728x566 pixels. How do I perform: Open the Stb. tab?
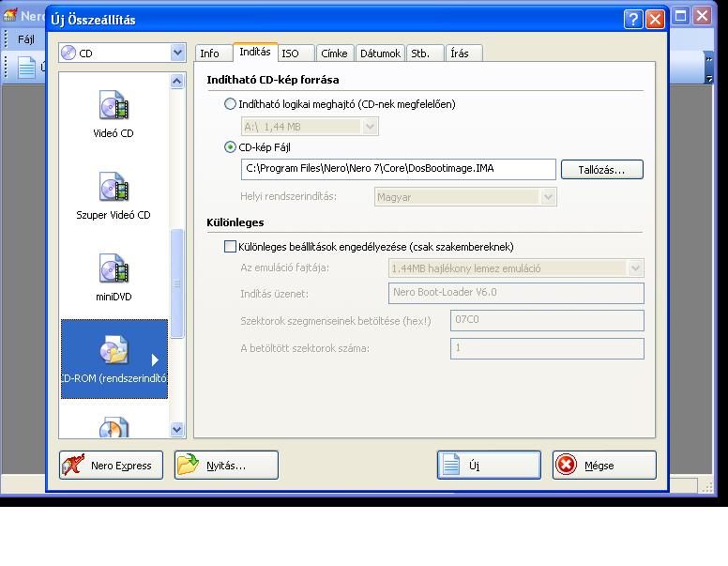[x=424, y=54]
